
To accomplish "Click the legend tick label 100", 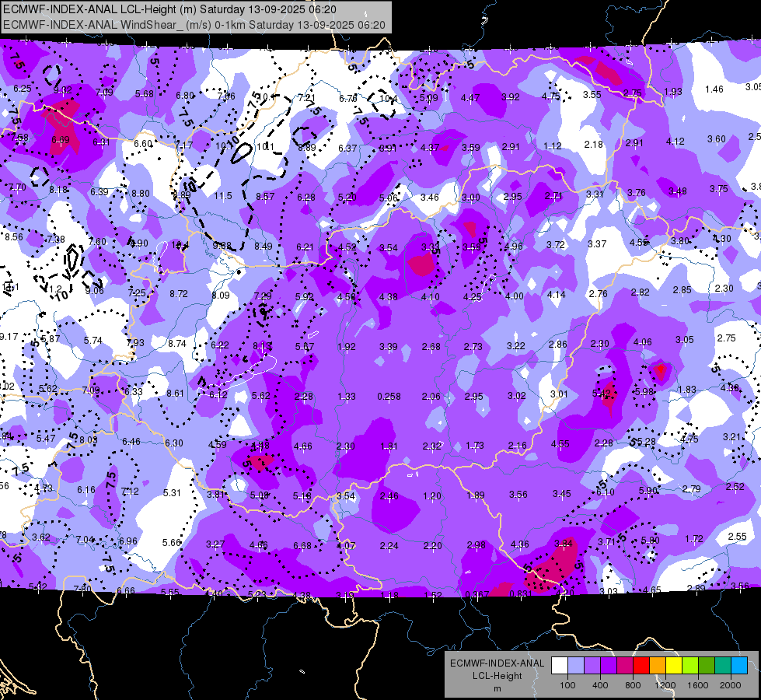I will (x=567, y=685).
